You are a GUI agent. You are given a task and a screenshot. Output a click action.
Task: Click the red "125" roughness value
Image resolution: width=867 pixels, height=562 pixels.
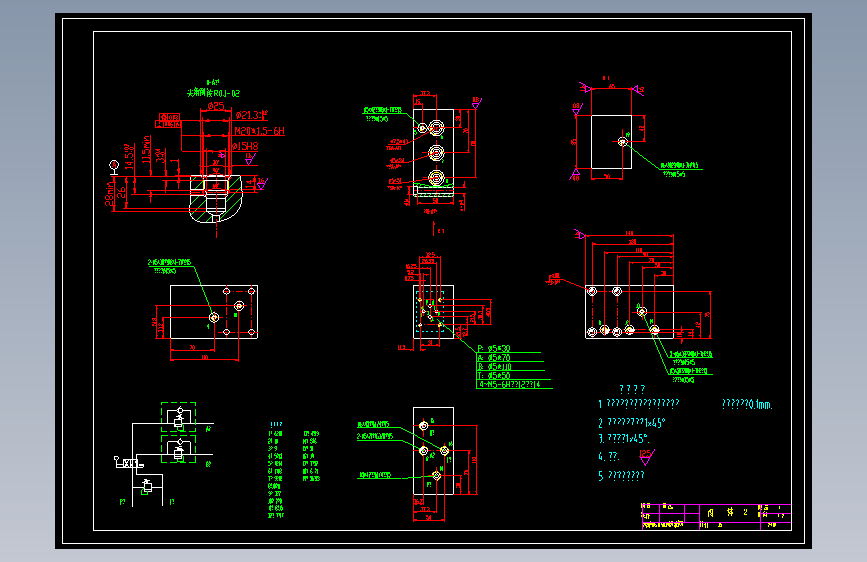pos(645,453)
